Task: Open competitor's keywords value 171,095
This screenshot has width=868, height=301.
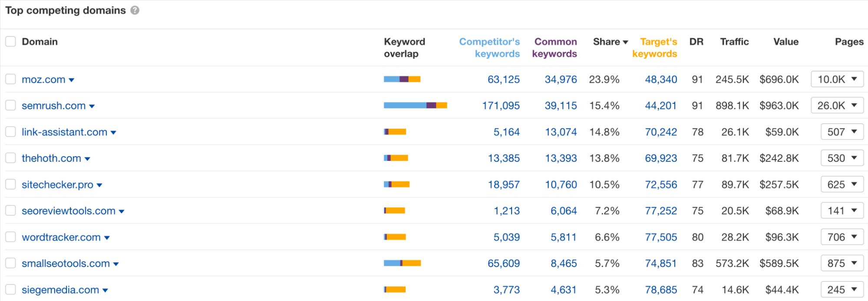Action: (x=501, y=106)
